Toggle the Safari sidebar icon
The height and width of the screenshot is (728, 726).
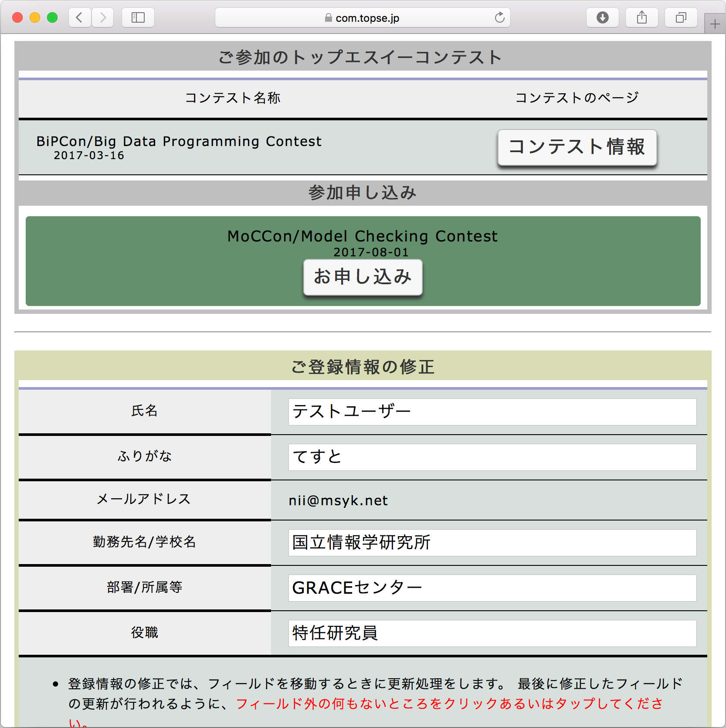138,17
